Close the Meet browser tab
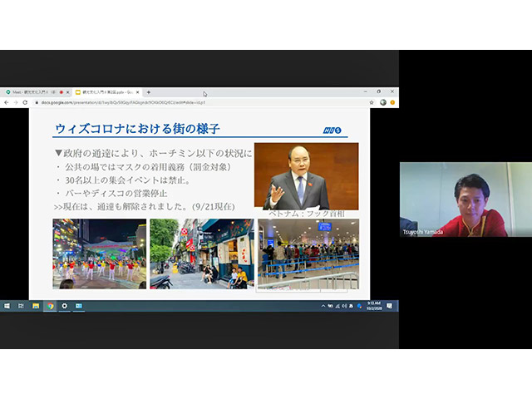The height and width of the screenshot is (399, 532). [x=68, y=91]
